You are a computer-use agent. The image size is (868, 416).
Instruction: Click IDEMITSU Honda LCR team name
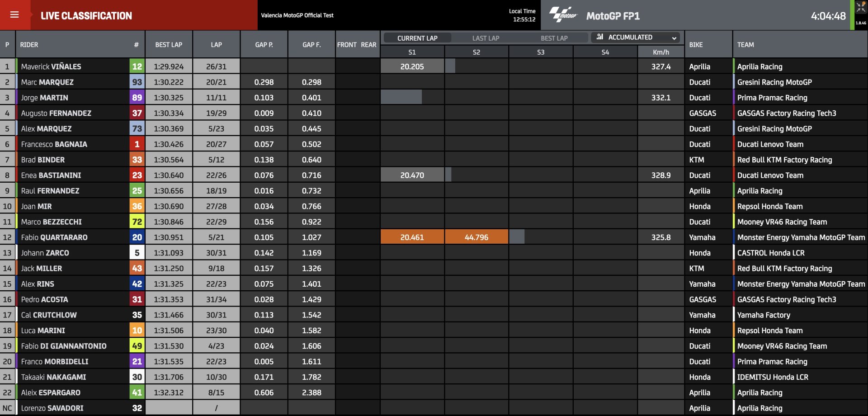click(773, 377)
